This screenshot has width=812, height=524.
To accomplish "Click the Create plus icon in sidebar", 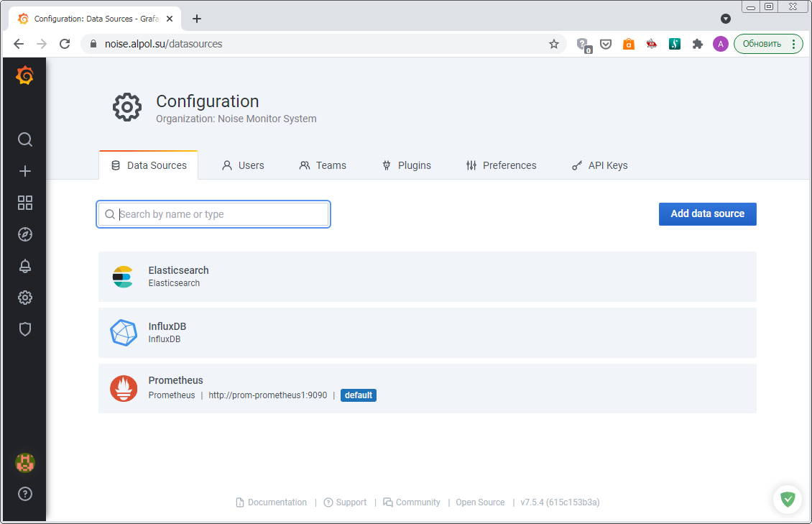I will [25, 171].
